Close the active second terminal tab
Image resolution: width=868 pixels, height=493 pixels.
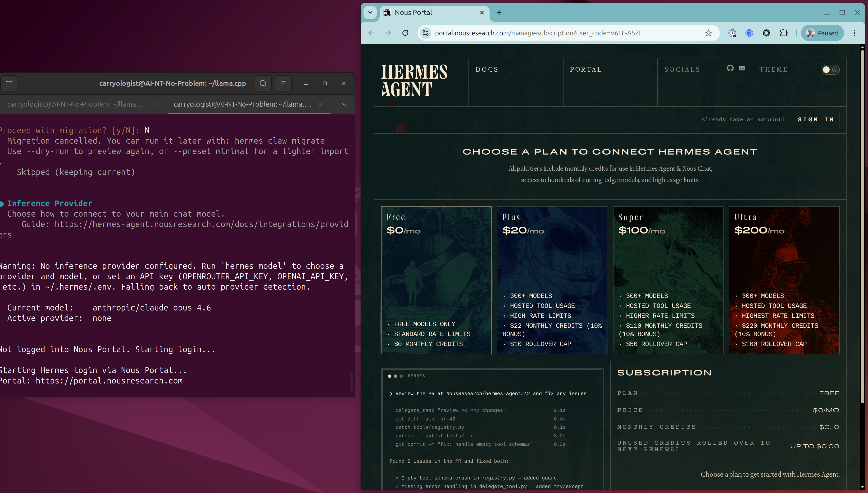tap(320, 104)
